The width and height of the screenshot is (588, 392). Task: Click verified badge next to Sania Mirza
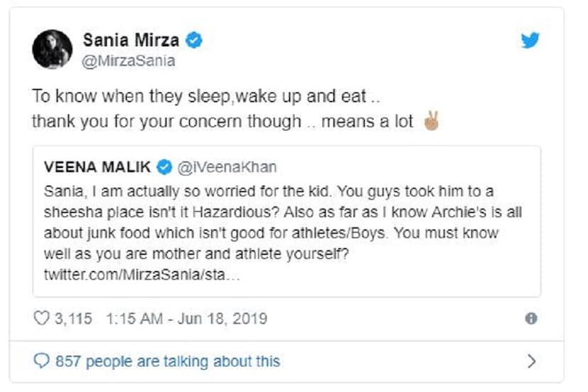click(194, 39)
